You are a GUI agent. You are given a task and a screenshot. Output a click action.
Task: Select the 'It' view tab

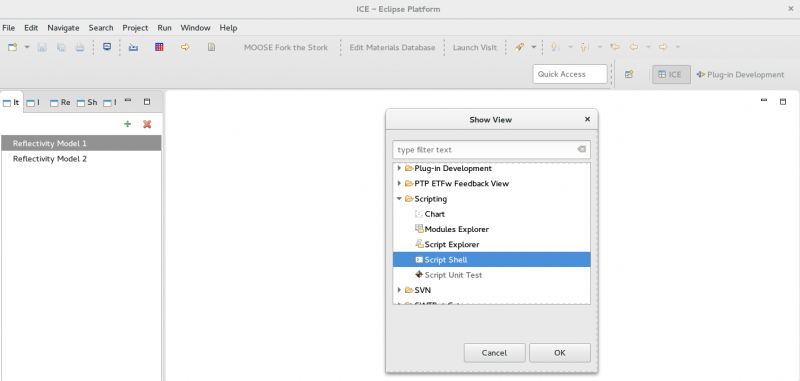pyautogui.click(x=11, y=103)
